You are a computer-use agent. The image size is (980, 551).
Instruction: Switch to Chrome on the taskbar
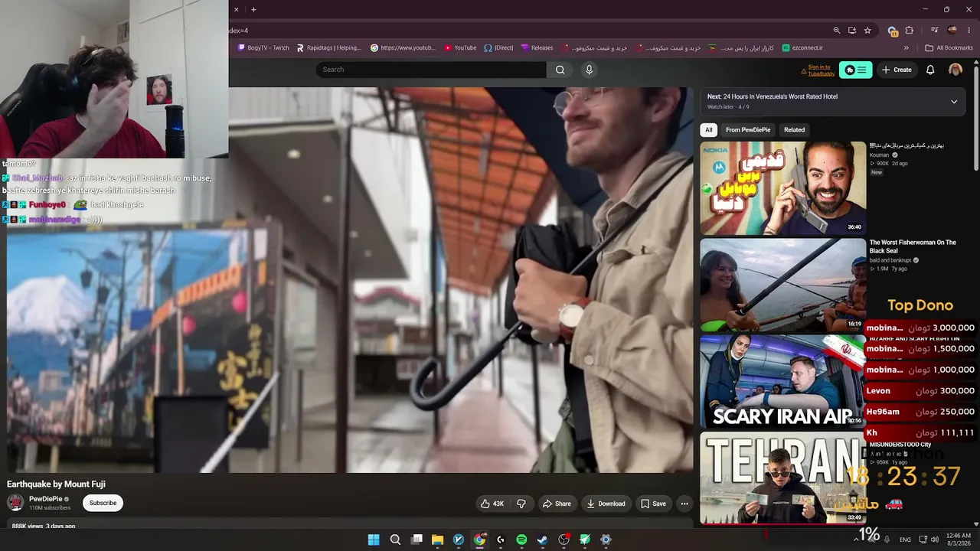[x=479, y=540]
